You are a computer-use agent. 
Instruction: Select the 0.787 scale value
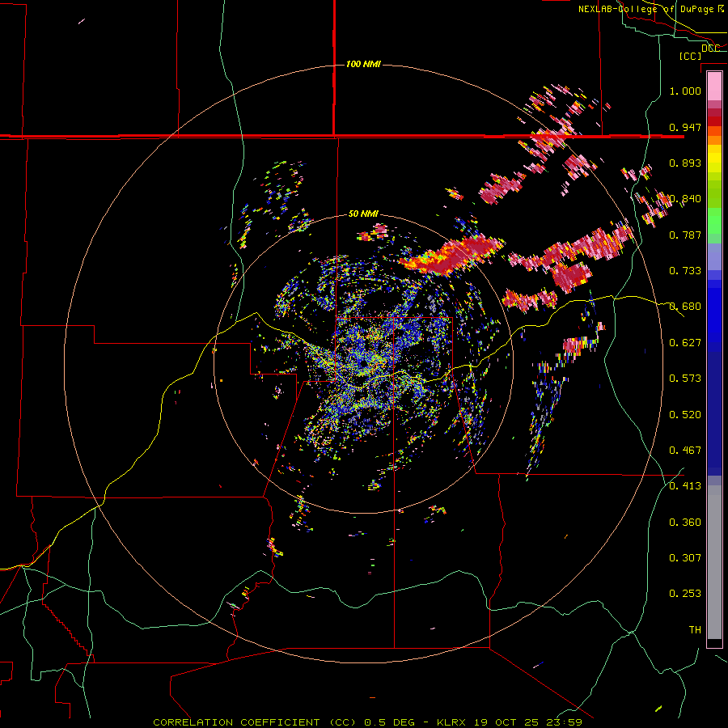(685, 235)
